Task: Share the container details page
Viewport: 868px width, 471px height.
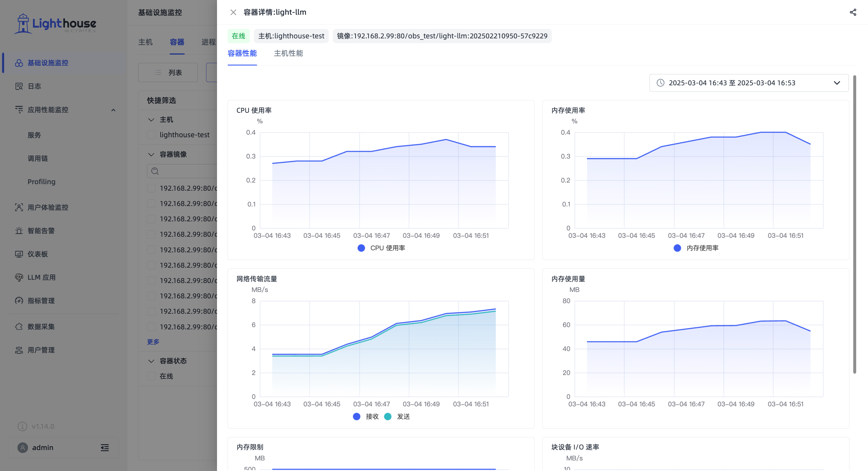Action: pyautogui.click(x=853, y=12)
